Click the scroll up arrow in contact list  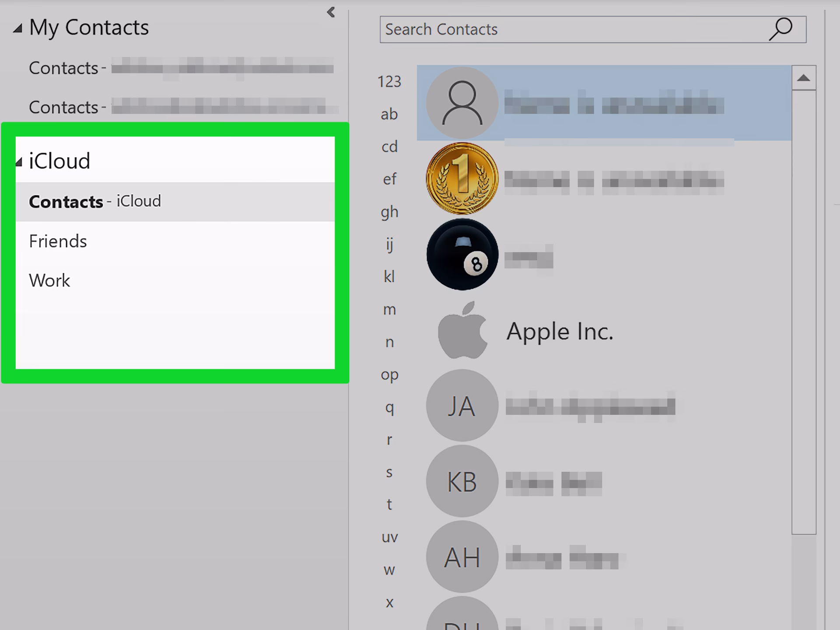[x=804, y=78]
